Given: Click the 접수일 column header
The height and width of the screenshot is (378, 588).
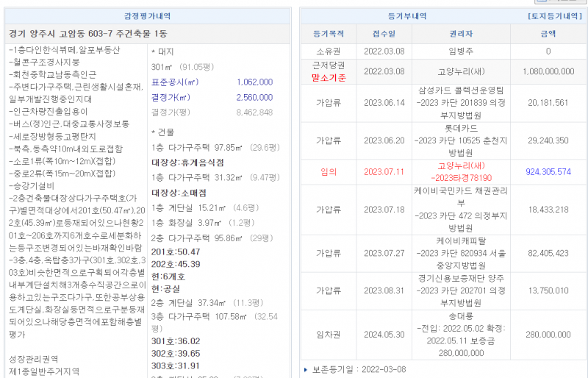Looking at the screenshot, I should coord(384,34).
